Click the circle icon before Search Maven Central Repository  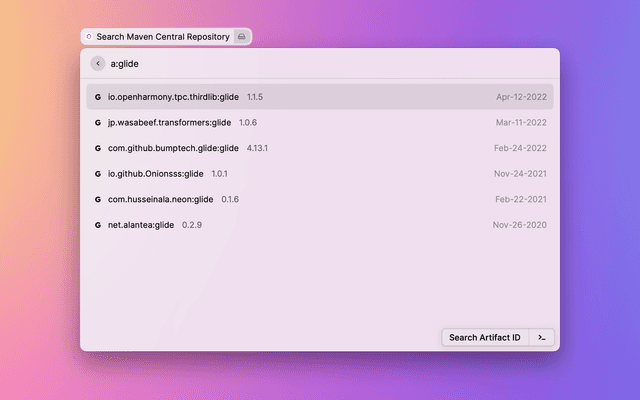point(89,36)
